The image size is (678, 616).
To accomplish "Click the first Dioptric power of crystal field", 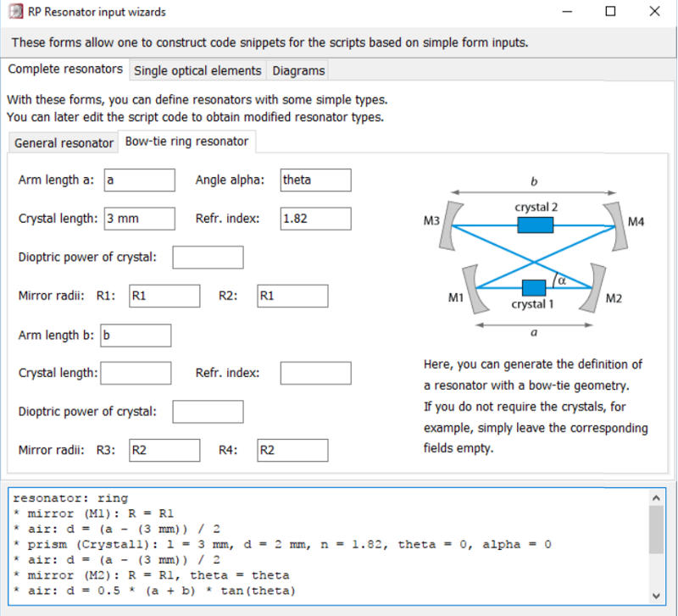I will (x=208, y=258).
